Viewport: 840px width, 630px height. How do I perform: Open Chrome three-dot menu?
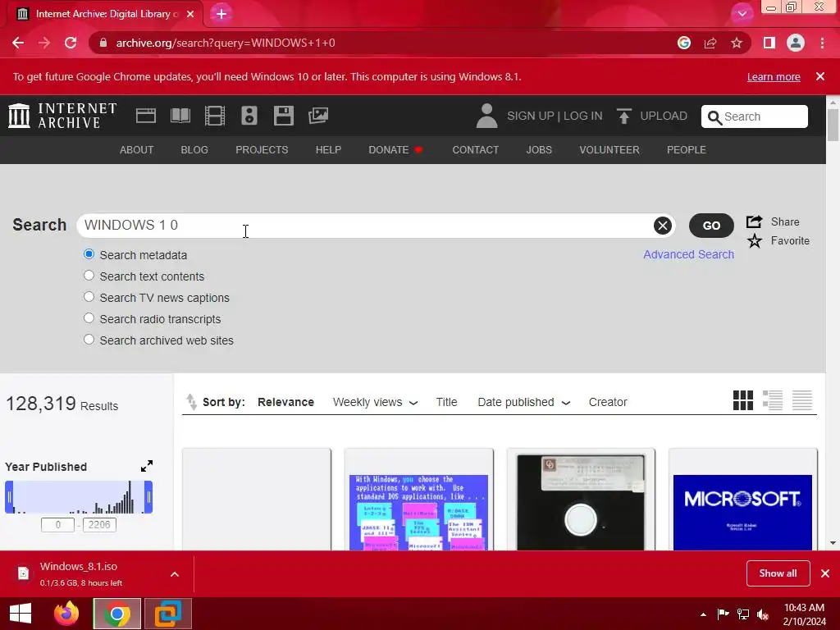[822, 43]
